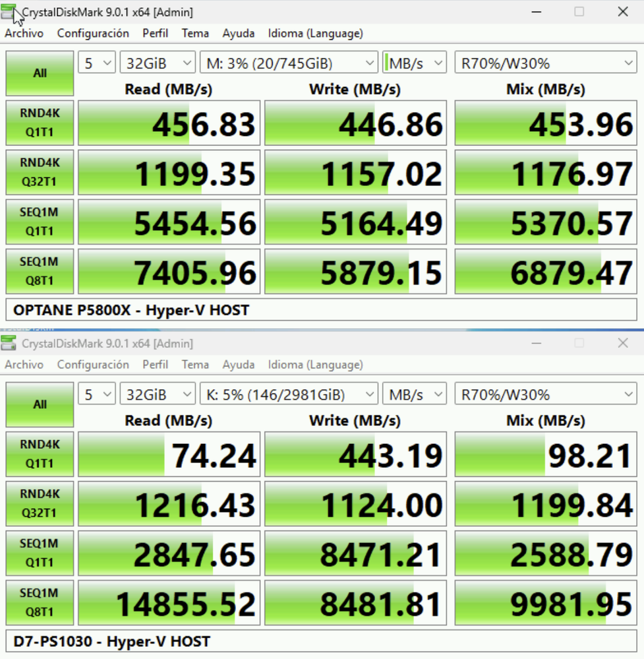644x659 pixels.
Task: Open Idioma (Language) menu in OPTANE P5800X window
Action: click(x=316, y=33)
